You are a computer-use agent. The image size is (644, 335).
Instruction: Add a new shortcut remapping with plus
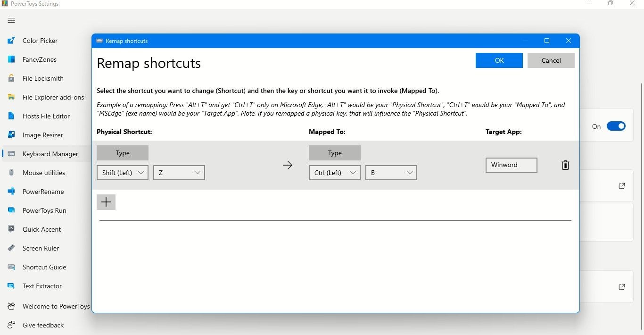[x=106, y=202]
